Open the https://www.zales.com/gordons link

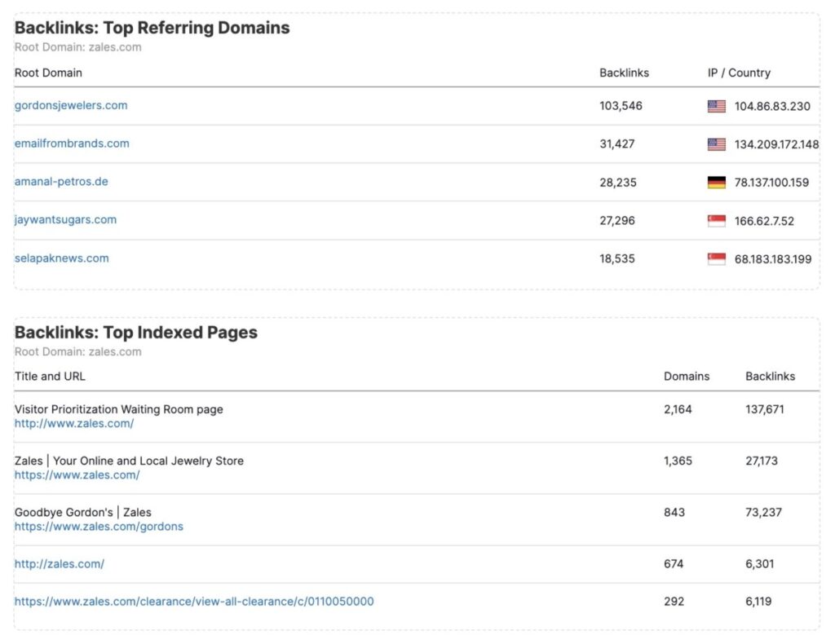coord(99,527)
